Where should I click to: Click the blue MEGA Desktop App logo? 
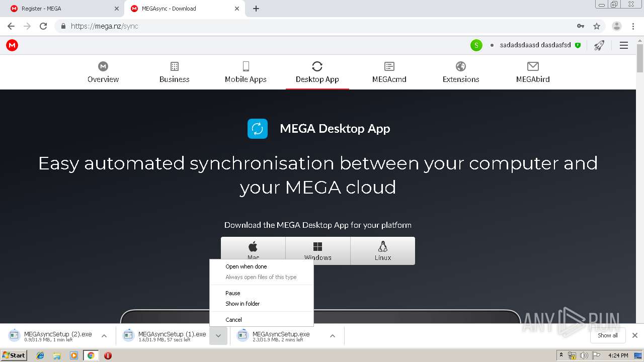pyautogui.click(x=258, y=129)
